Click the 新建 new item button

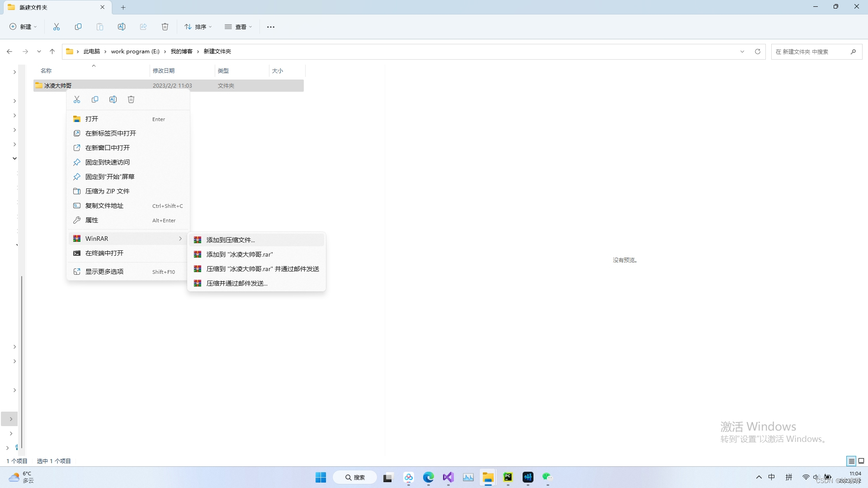tap(23, 27)
